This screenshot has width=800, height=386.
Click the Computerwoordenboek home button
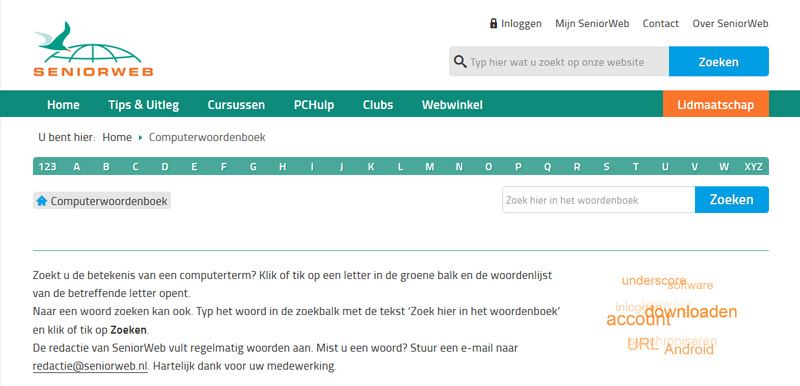pos(102,201)
